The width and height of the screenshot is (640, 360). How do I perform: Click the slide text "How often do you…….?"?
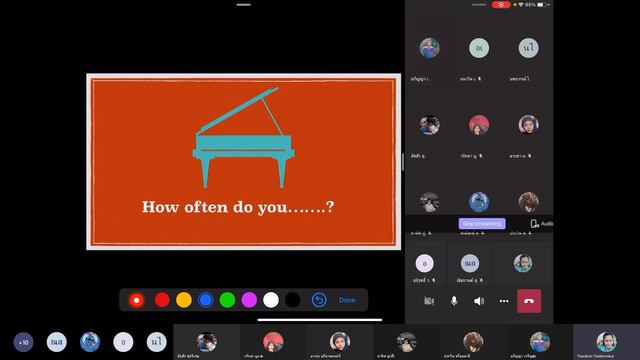[x=238, y=207]
